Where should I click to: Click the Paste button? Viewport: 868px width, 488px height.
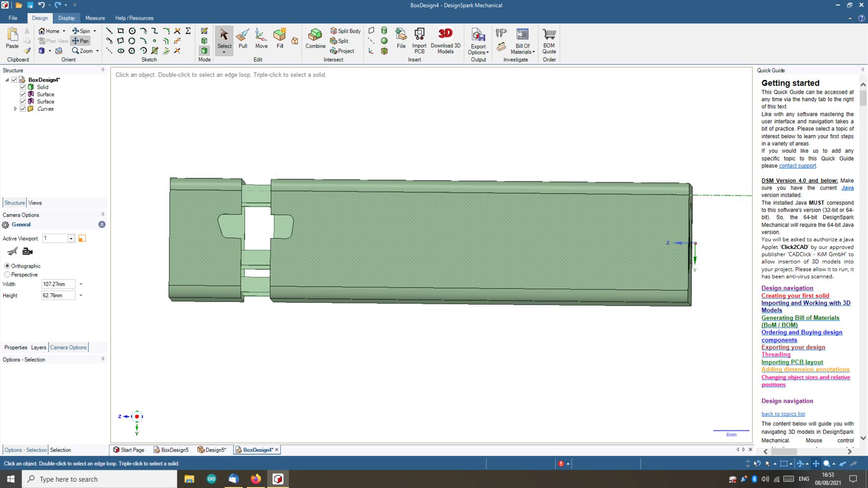tap(12, 39)
